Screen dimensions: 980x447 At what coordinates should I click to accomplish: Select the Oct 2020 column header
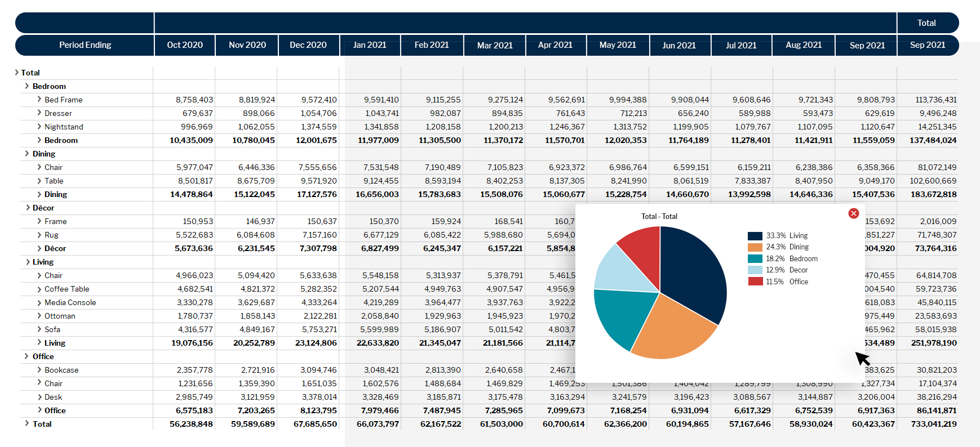pos(185,45)
